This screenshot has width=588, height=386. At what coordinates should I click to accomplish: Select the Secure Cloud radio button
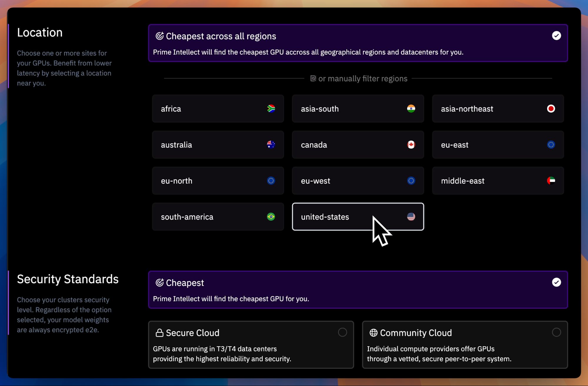pyautogui.click(x=342, y=332)
